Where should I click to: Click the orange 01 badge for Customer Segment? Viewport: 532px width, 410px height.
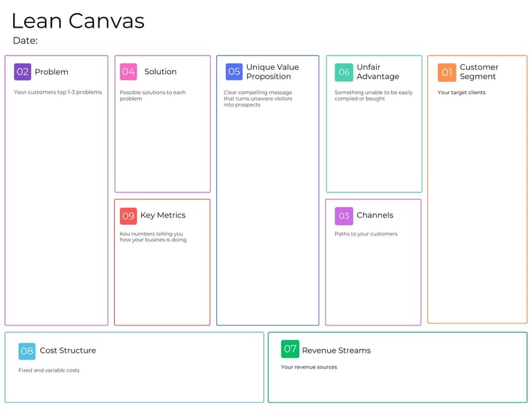click(x=447, y=72)
